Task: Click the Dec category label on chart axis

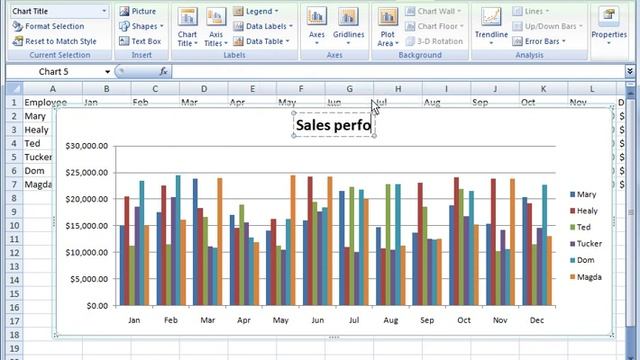Action: [x=537, y=320]
